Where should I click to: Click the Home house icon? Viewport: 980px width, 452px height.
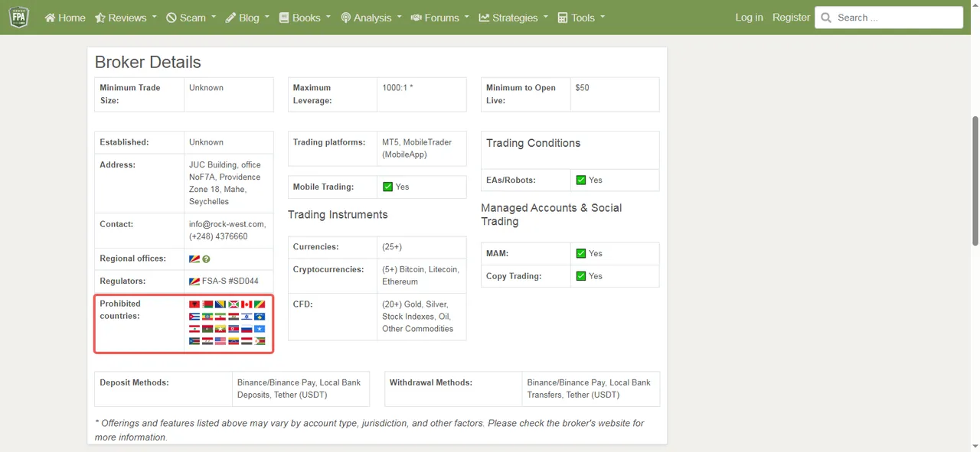50,18
